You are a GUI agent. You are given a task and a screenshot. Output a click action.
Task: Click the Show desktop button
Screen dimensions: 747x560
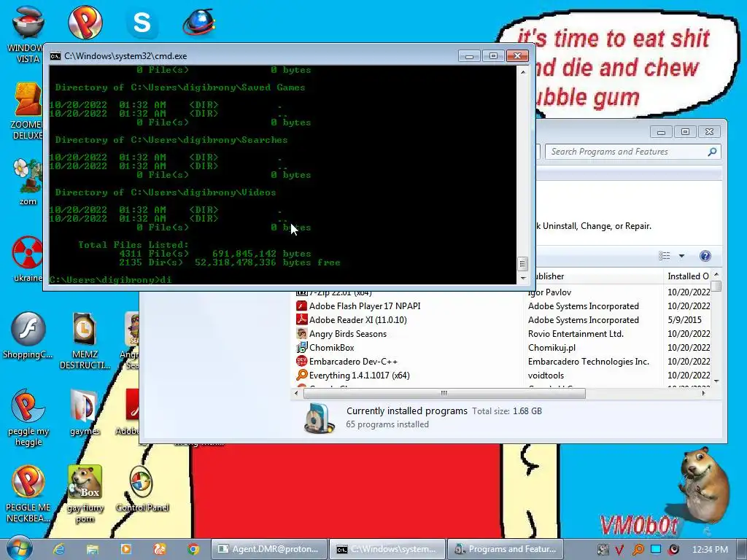(x=742, y=549)
